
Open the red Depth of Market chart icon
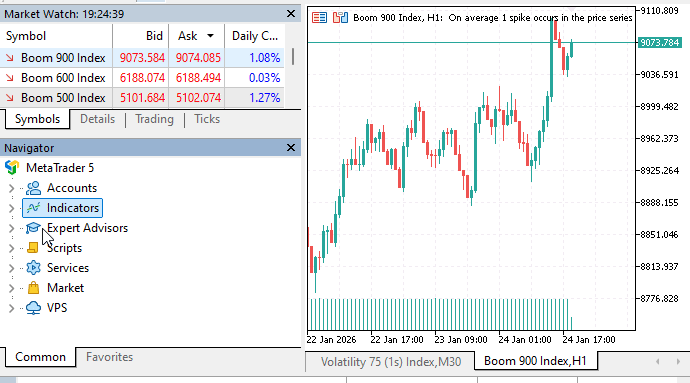(319, 18)
